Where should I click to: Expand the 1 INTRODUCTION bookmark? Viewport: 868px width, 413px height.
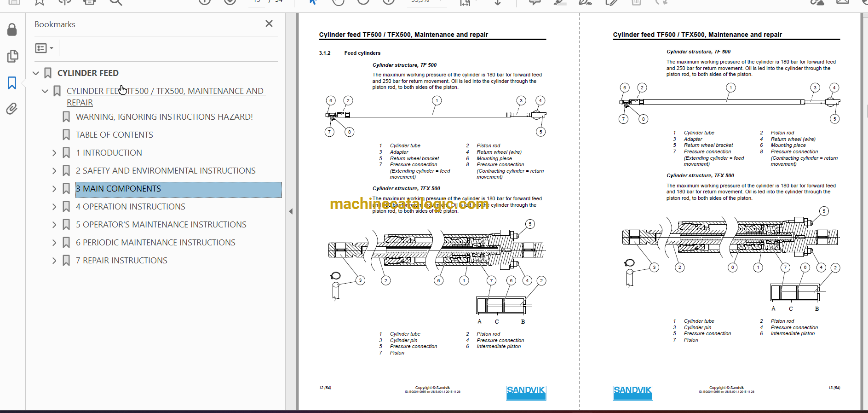pos(54,153)
